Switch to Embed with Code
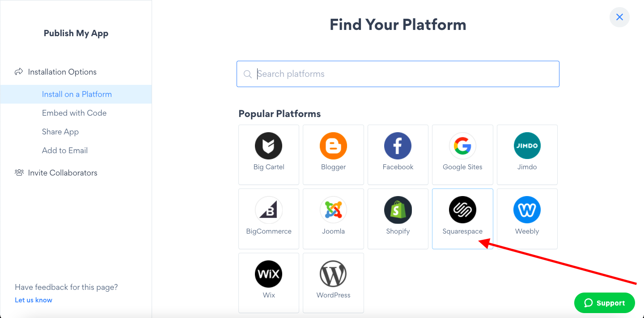The height and width of the screenshot is (318, 644). [74, 113]
